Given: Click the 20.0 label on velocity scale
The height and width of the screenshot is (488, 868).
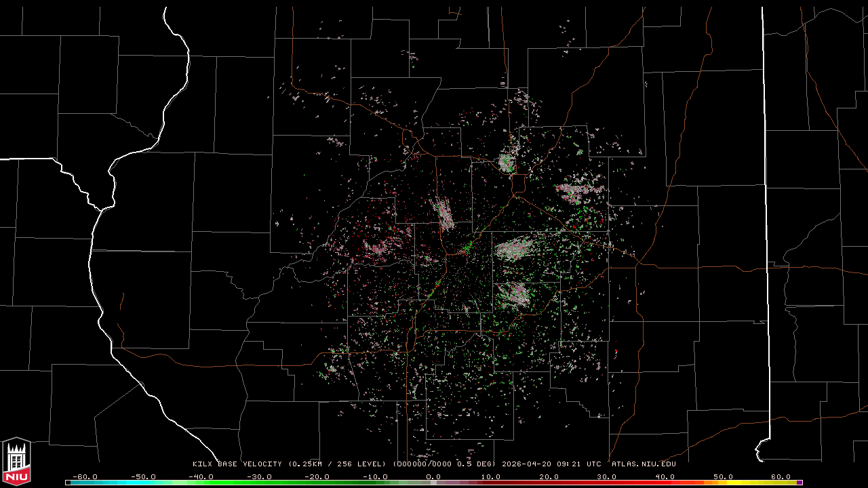Looking at the screenshot, I should [x=548, y=476].
